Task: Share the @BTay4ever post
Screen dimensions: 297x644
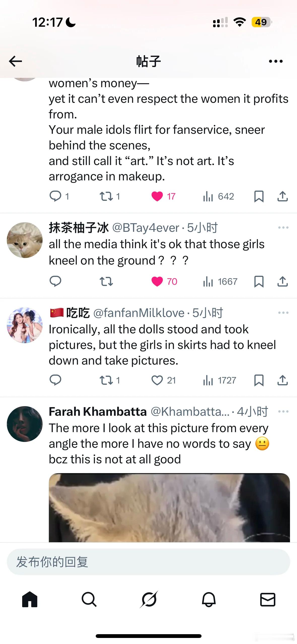Action: [x=282, y=281]
